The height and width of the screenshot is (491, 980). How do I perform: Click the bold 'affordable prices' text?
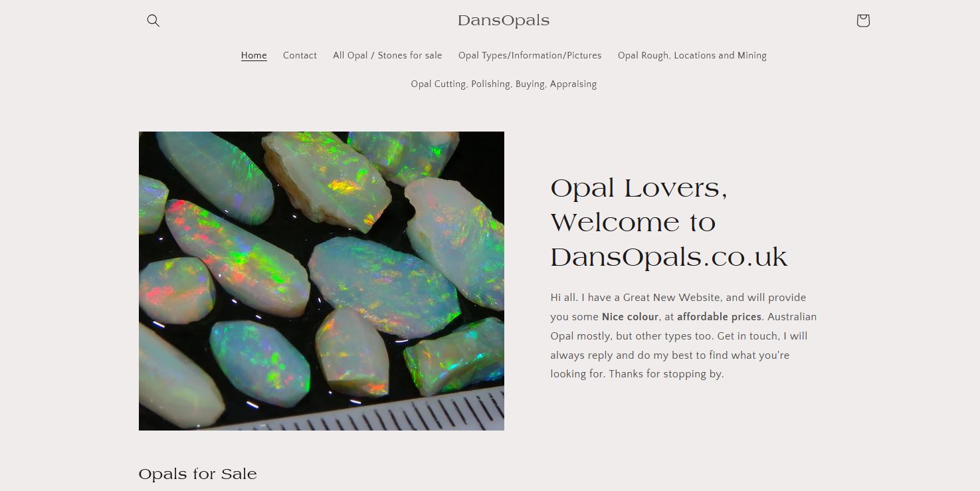tap(719, 317)
